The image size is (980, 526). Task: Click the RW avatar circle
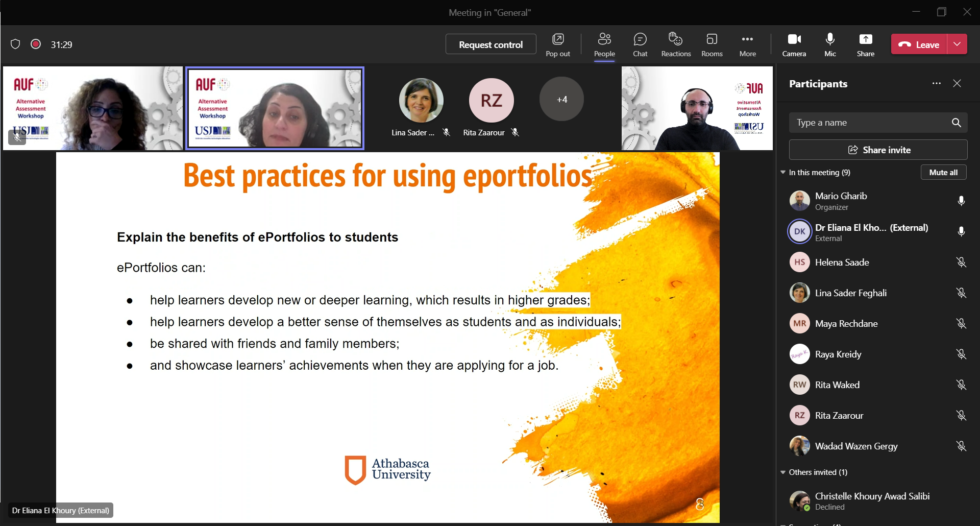click(x=799, y=385)
